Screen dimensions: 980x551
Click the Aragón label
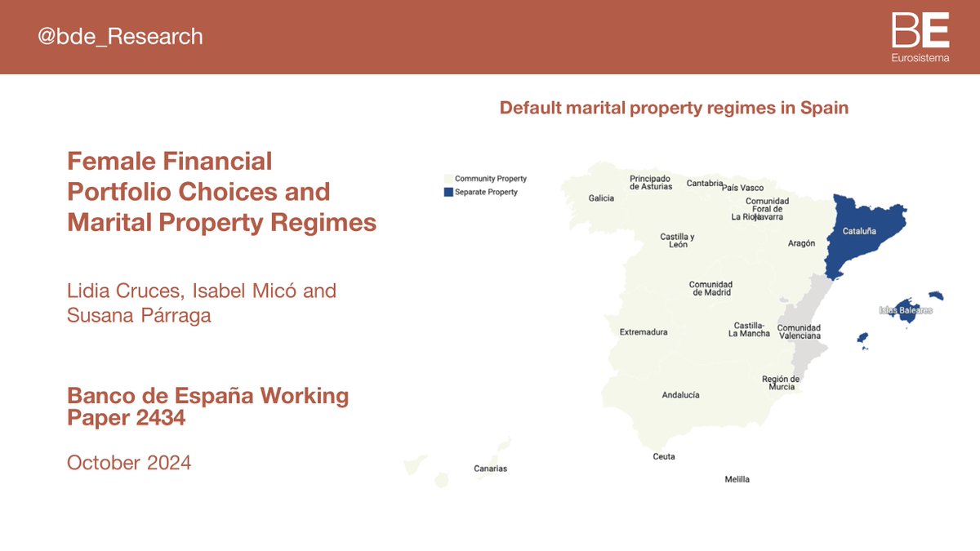(x=802, y=243)
